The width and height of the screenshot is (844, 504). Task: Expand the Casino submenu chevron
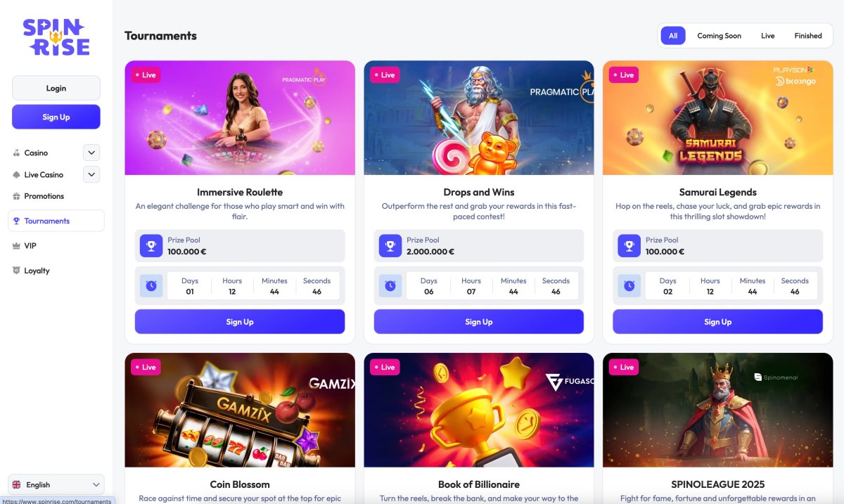pos(91,153)
